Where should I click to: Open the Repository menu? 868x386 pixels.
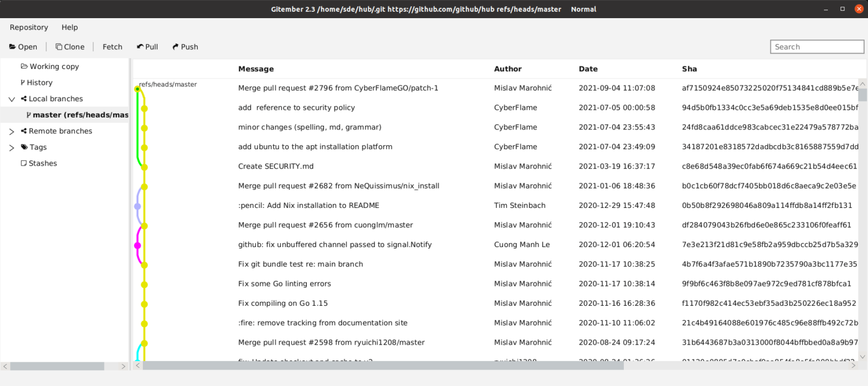[x=29, y=27]
